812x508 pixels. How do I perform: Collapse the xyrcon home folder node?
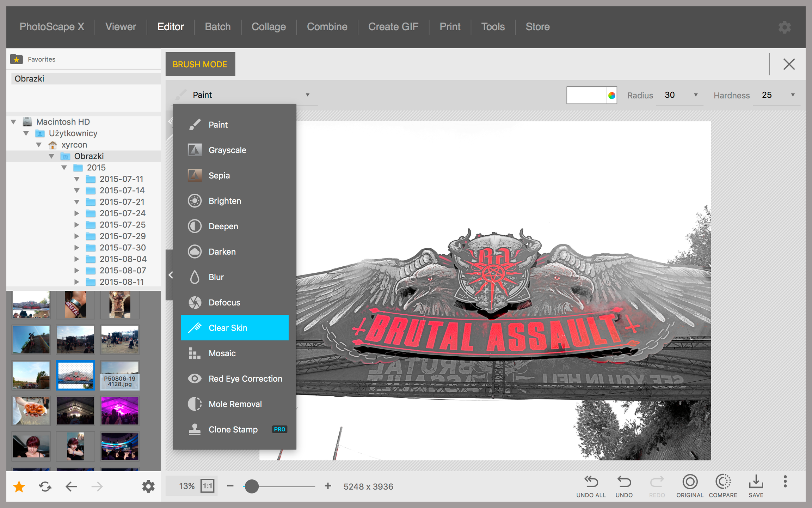39,145
